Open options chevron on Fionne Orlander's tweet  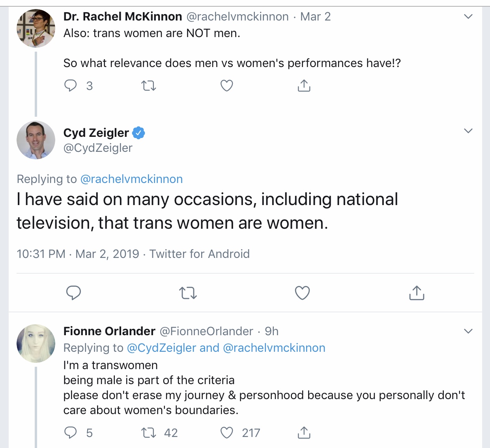(x=468, y=331)
